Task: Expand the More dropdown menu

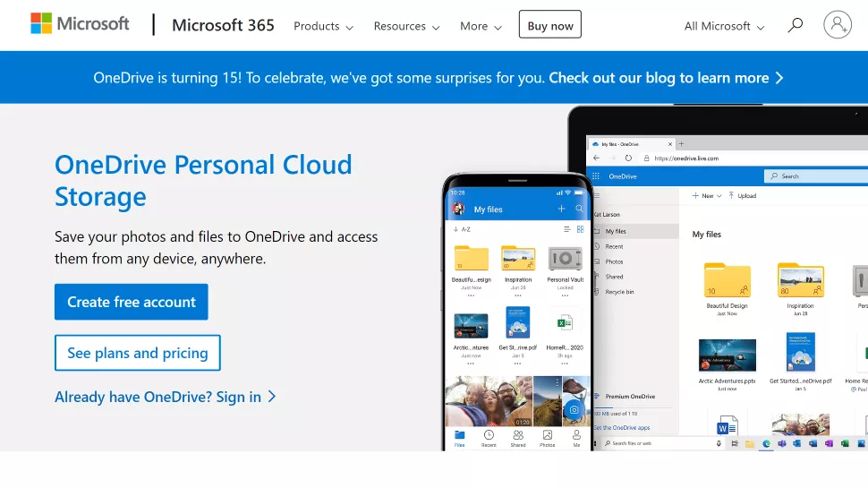Action: tap(481, 26)
